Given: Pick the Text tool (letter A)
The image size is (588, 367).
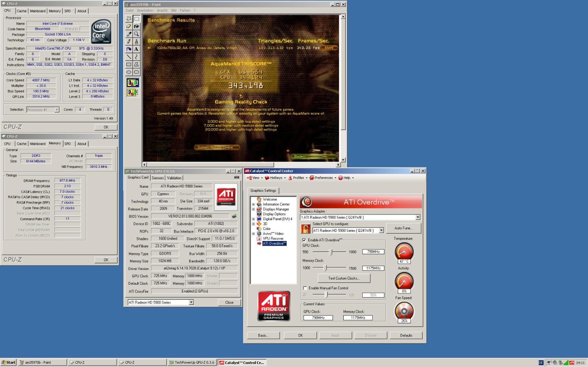Looking at the screenshot, I should click(x=136, y=49).
